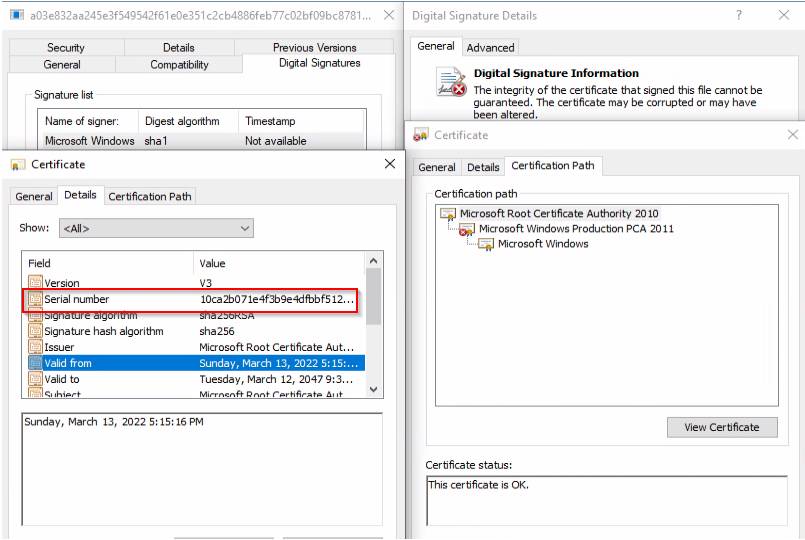Click the Timestamp column header
The height and width of the screenshot is (540, 805).
click(301, 121)
